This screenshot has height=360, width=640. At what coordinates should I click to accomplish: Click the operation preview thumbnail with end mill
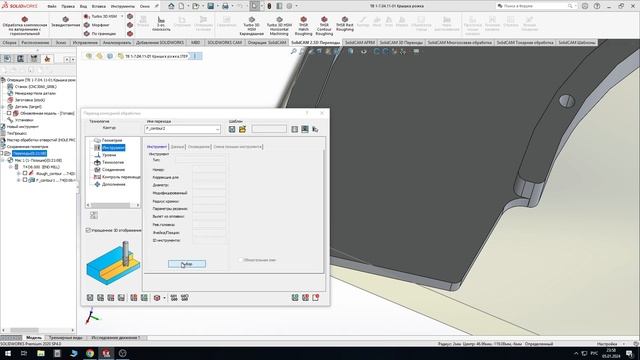click(113, 262)
